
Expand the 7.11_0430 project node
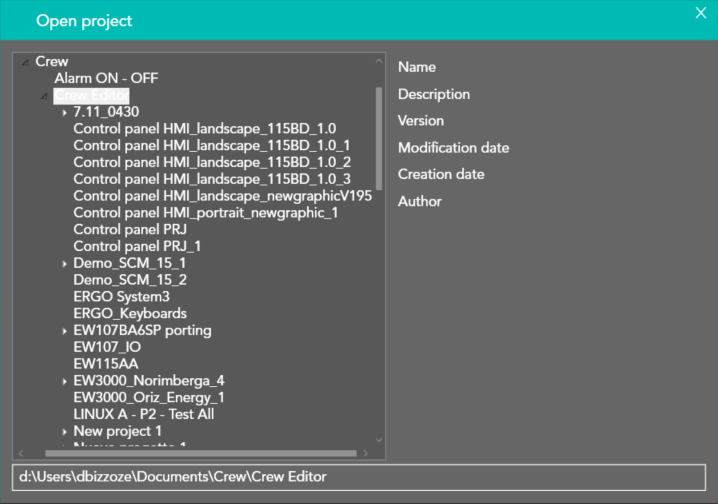click(64, 112)
